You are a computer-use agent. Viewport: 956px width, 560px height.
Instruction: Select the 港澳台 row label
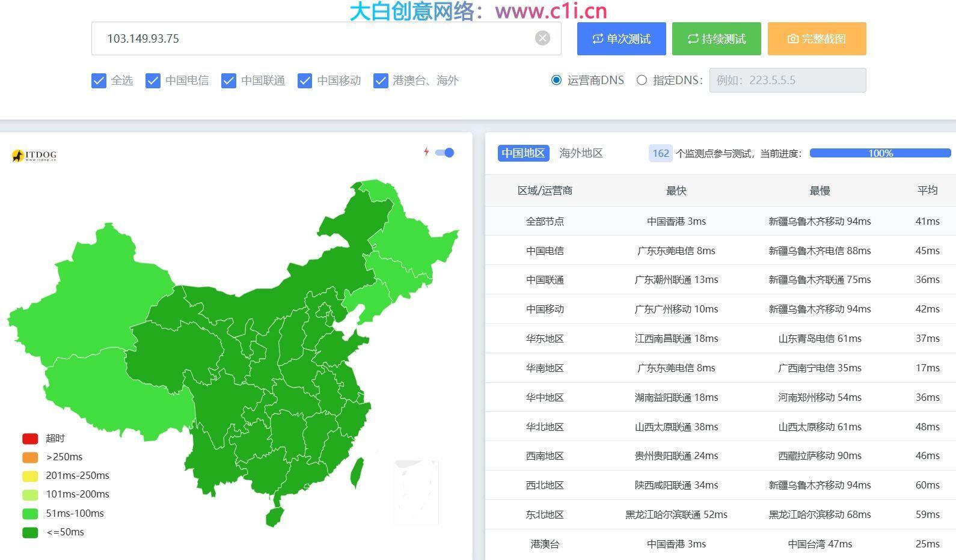click(545, 544)
